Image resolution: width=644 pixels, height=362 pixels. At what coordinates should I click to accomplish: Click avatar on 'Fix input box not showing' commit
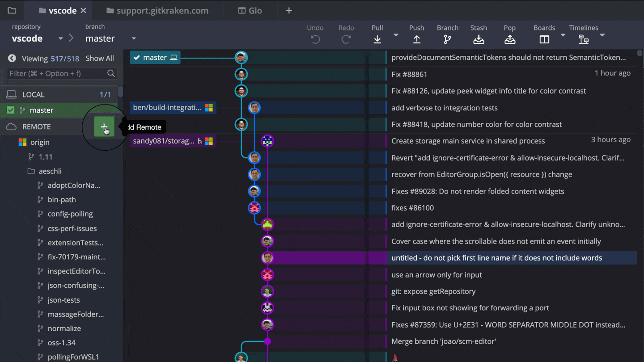(x=267, y=308)
